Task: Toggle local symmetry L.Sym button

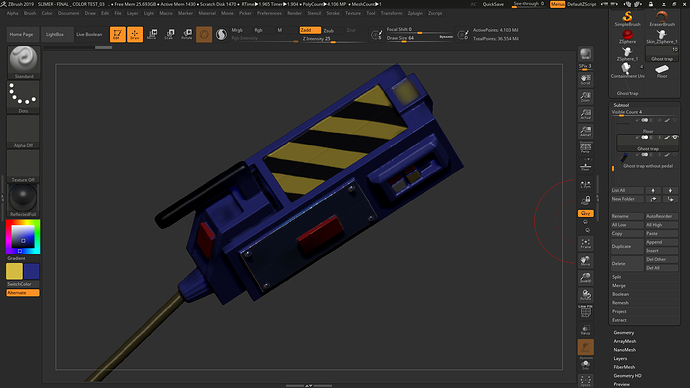Action: coord(585,185)
